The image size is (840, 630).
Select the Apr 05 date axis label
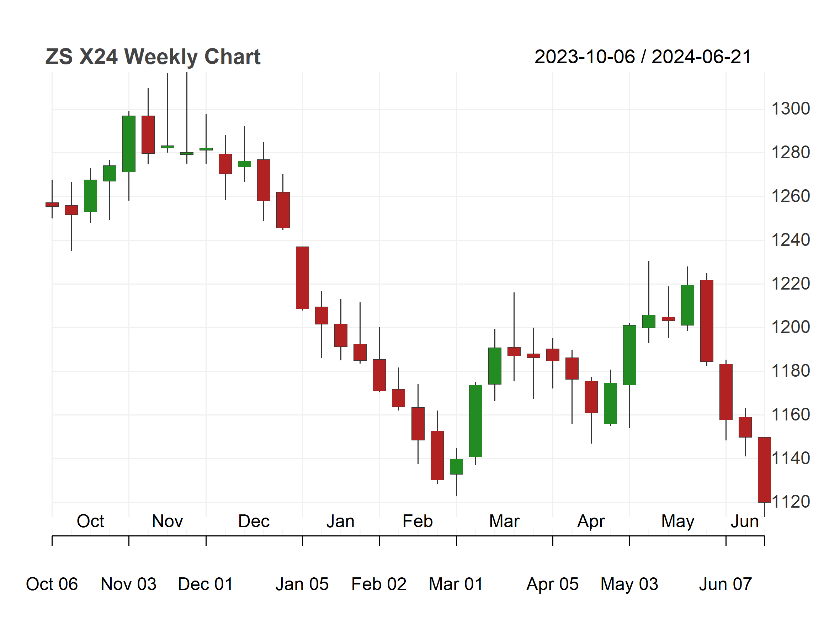pos(553,584)
